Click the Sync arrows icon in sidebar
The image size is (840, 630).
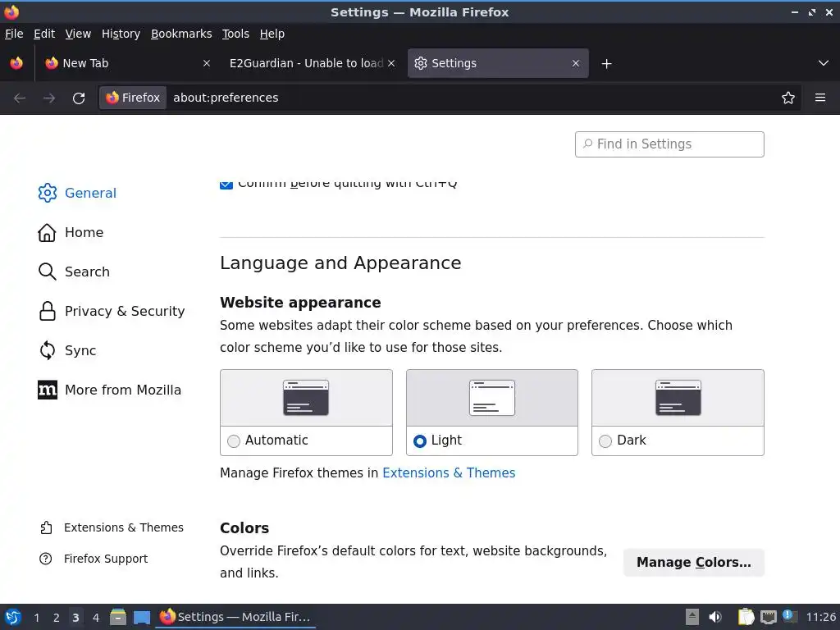pyautogui.click(x=47, y=350)
